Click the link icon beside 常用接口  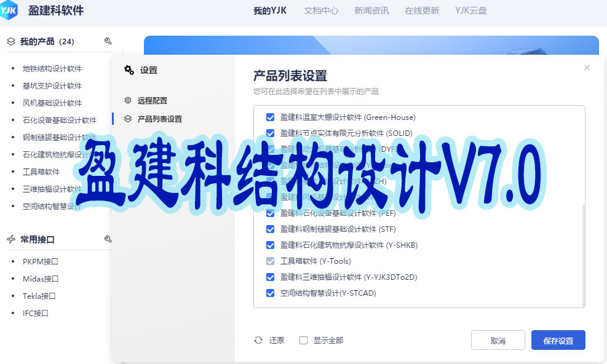pyautogui.click(x=11, y=239)
